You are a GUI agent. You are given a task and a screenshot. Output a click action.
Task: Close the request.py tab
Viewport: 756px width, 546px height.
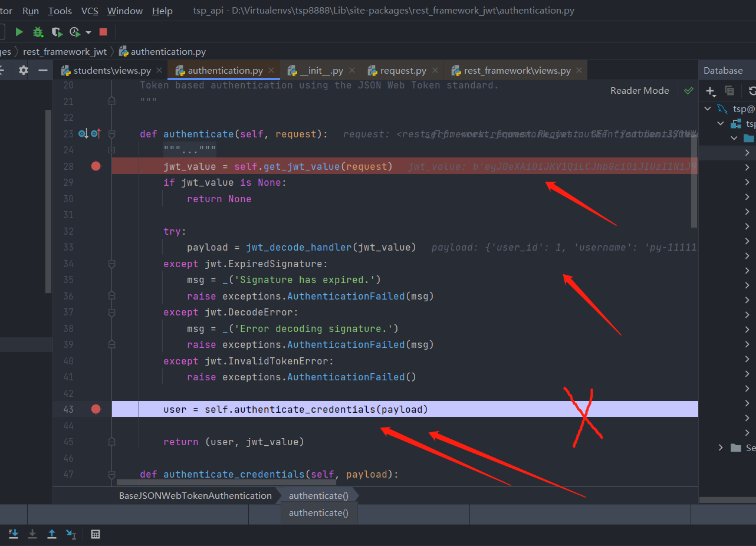435,71
